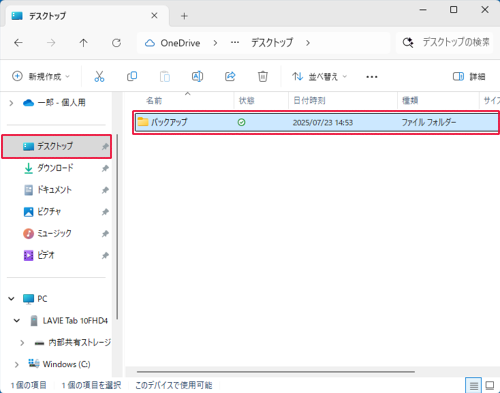Close the デスクトップ tab
The width and height of the screenshot is (500, 393).
(154, 15)
